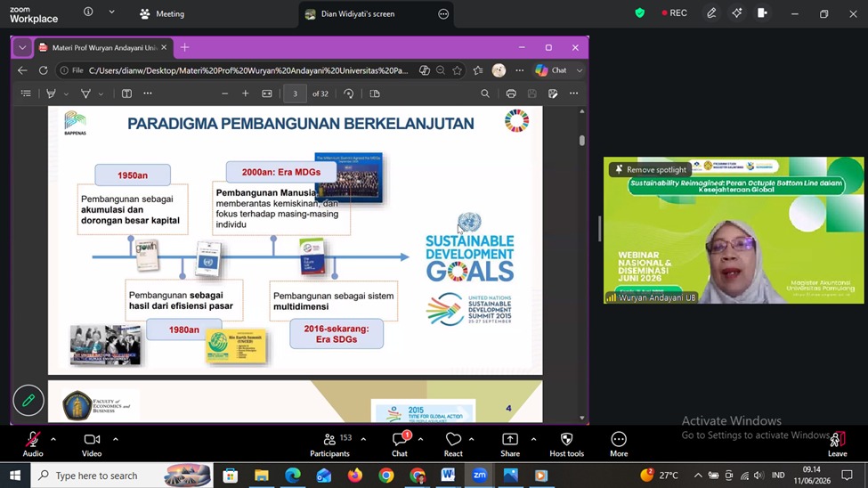The image size is (868, 488).
Task: Open the floating annotation pencil button
Action: pyautogui.click(x=28, y=400)
